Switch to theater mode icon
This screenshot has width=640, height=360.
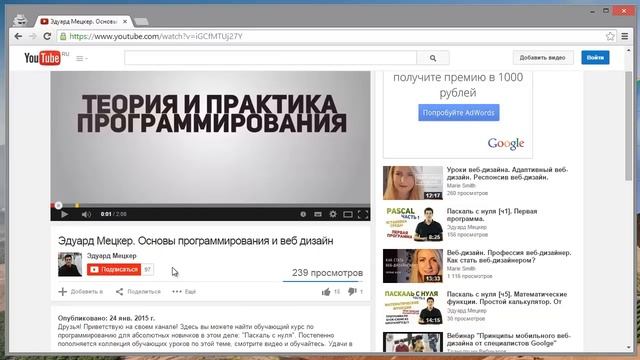point(348,214)
